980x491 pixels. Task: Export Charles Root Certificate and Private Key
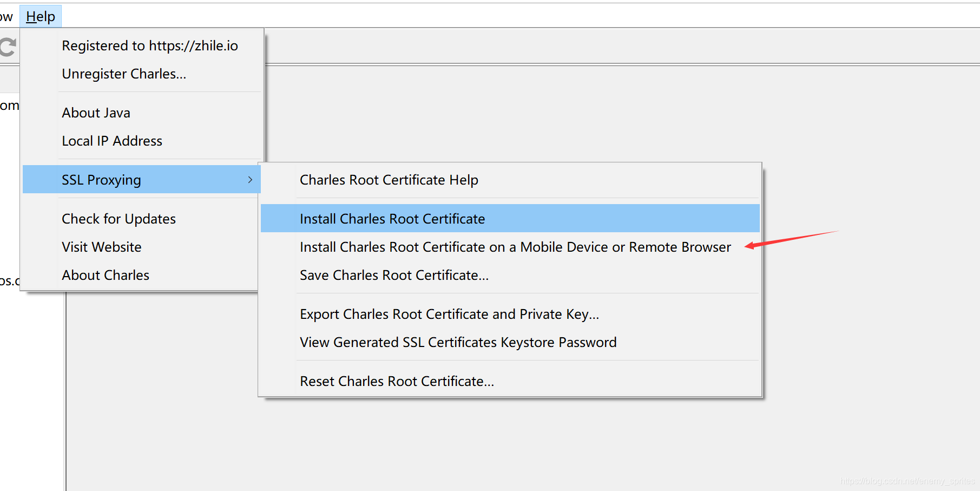click(x=510, y=315)
